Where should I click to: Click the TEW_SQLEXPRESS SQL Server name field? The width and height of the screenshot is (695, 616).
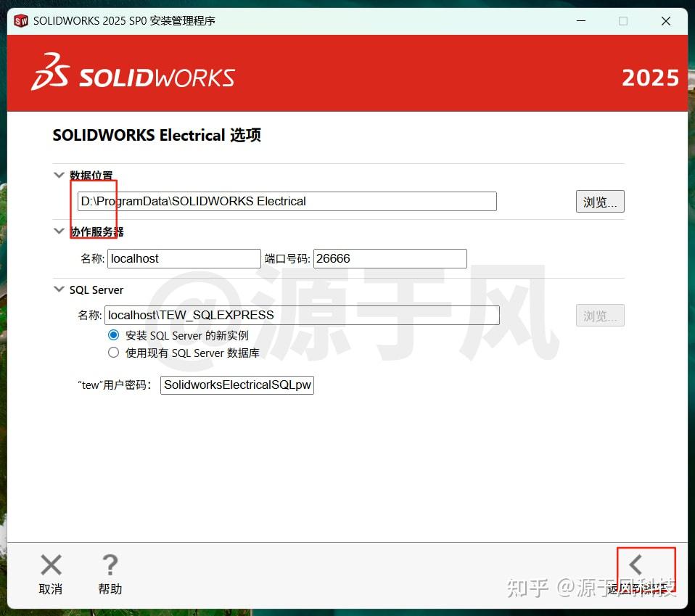click(x=303, y=315)
